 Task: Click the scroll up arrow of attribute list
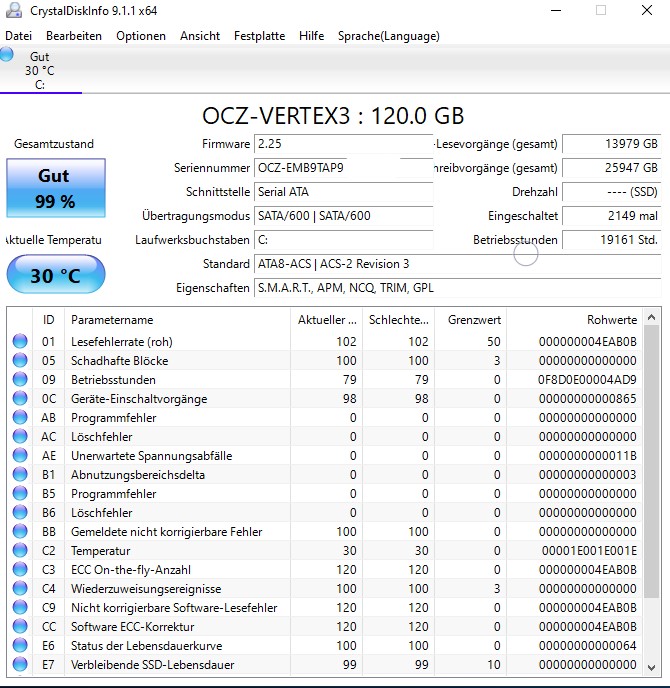652,317
